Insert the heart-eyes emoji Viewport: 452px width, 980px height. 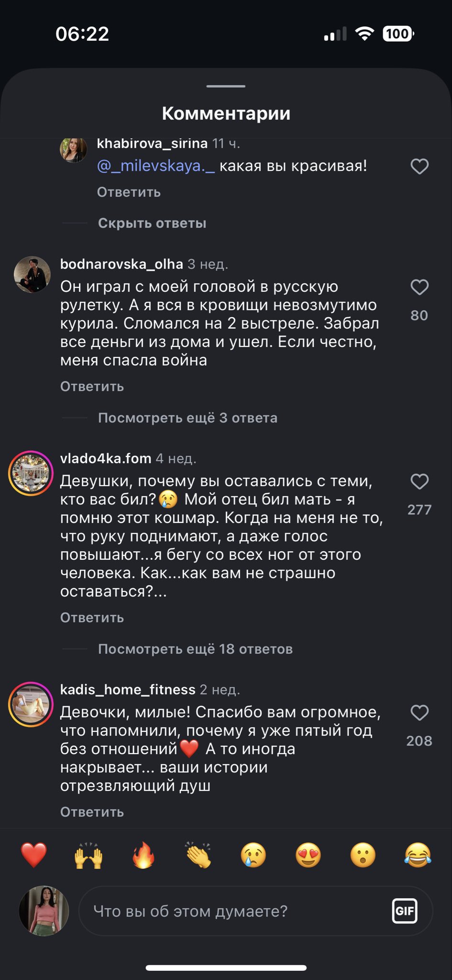tap(308, 855)
